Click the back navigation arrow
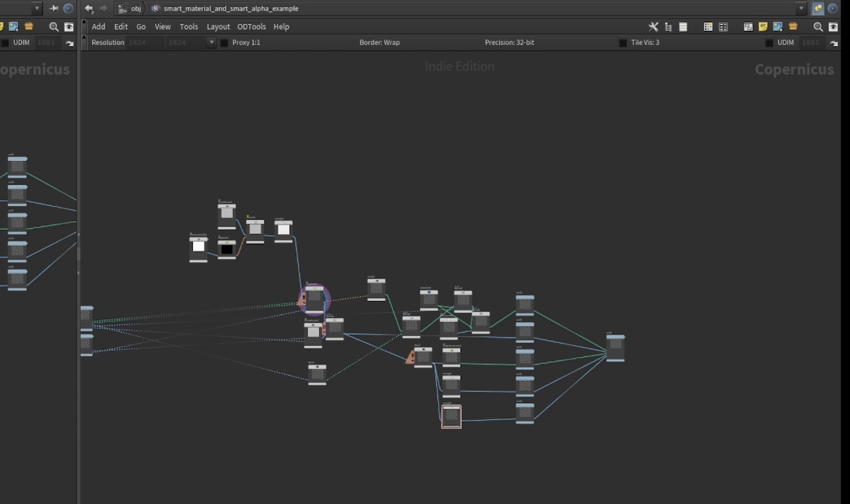 point(88,8)
